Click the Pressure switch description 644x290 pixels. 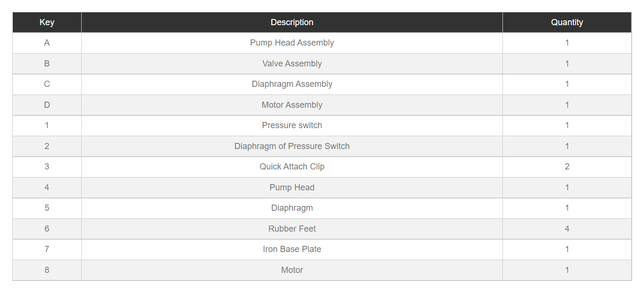click(x=292, y=125)
